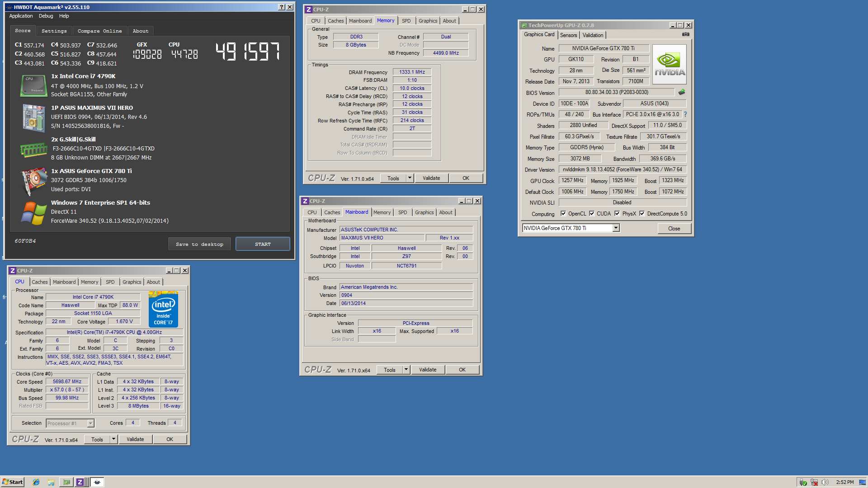868x488 pixels.
Task: Click the Bus Interface question mark help icon
Action: [x=685, y=114]
